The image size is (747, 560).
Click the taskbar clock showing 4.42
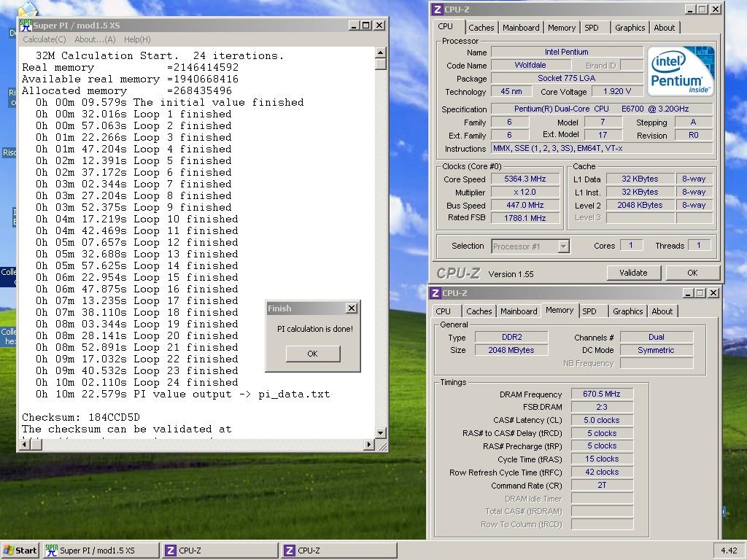pos(729,551)
